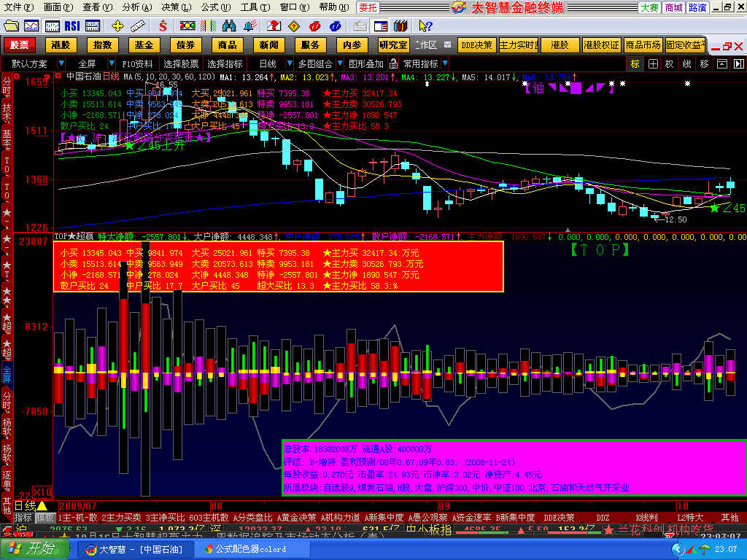The width and height of the screenshot is (747, 560).
Task: Expand the 多图组合 dropdown arrow
Action: pyautogui.click(x=340, y=63)
